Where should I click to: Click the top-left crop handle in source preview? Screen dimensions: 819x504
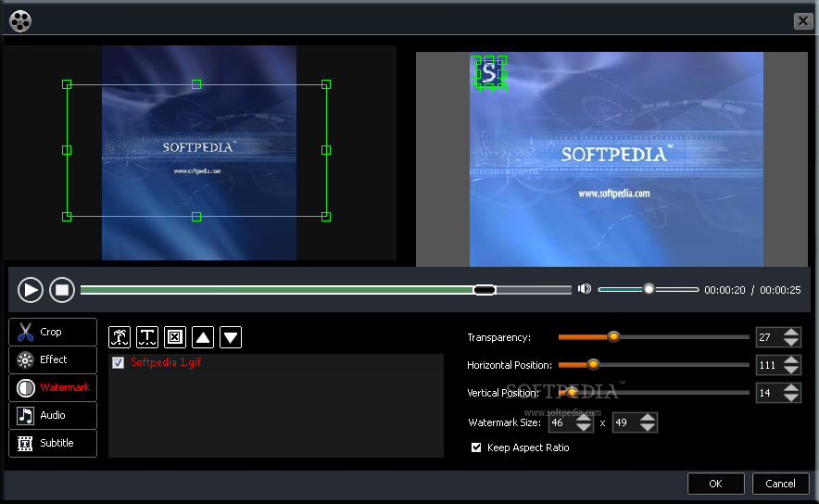(x=67, y=84)
